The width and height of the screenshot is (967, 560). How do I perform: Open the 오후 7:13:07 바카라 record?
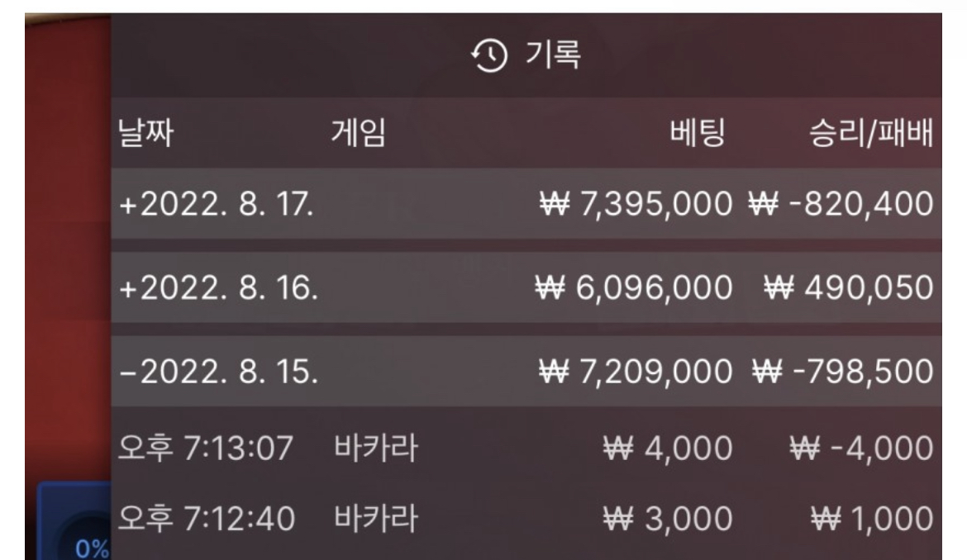point(526,448)
